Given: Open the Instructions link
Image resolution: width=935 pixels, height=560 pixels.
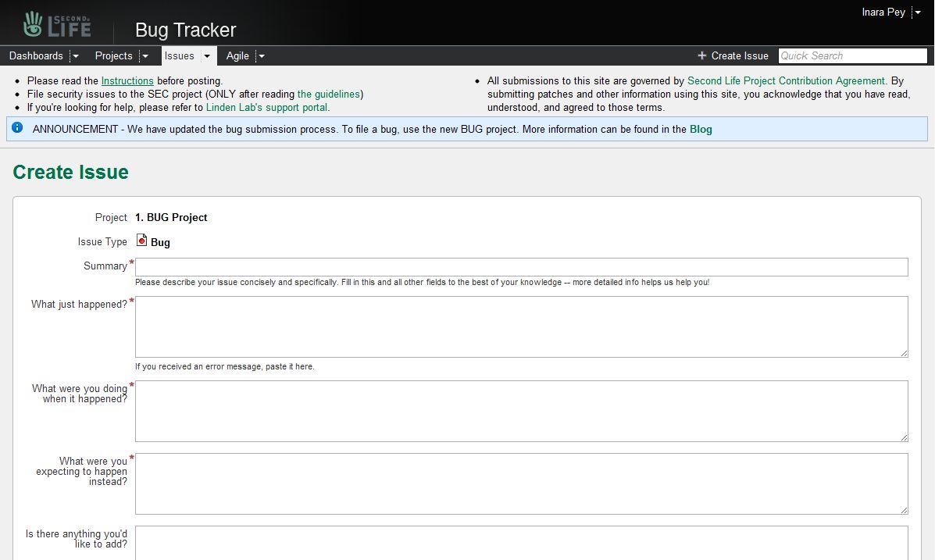Looking at the screenshot, I should [127, 80].
